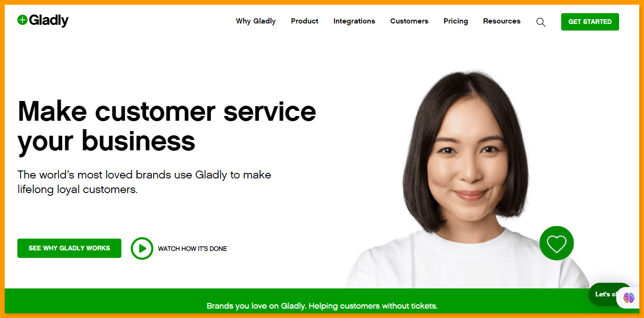
Task: Open the Product menu
Action: click(305, 21)
